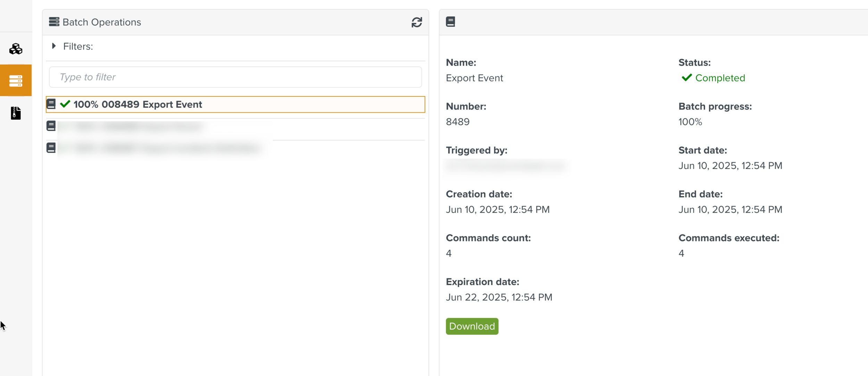Select the batch operations sidebar icon
Screen dimensions: 868x376
(16, 80)
